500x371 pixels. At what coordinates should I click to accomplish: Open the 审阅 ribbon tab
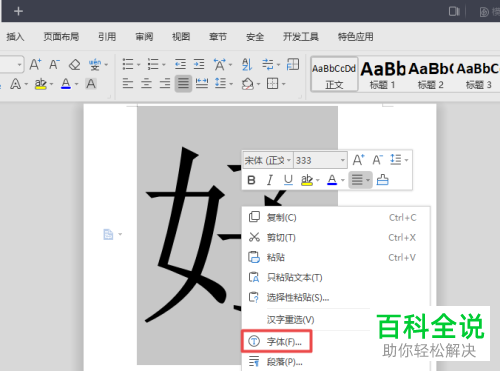(144, 37)
